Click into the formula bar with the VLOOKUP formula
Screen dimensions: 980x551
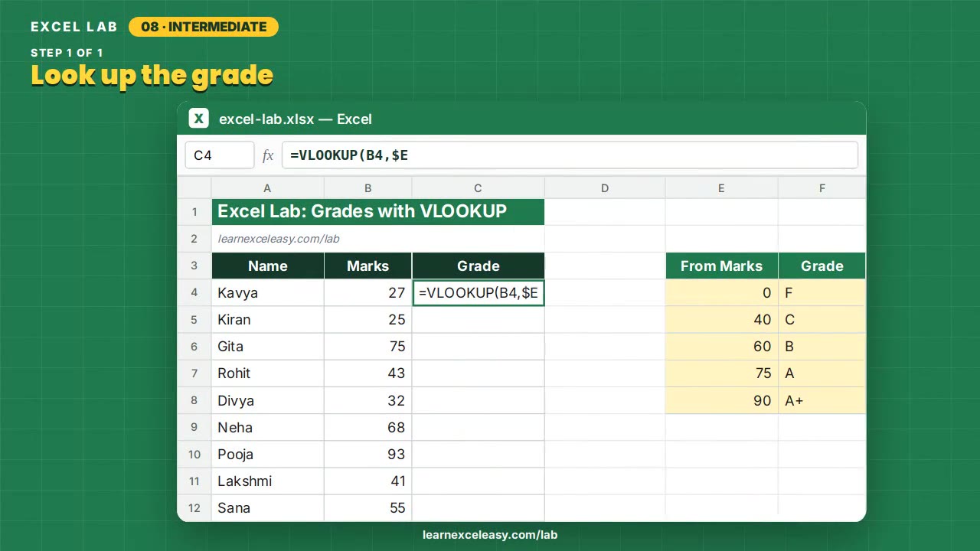pyautogui.click(x=570, y=155)
